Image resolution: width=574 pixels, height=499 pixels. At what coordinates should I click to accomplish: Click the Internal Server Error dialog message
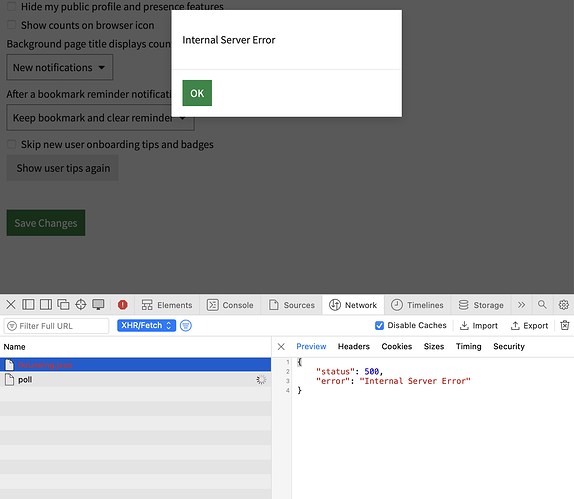(229, 40)
